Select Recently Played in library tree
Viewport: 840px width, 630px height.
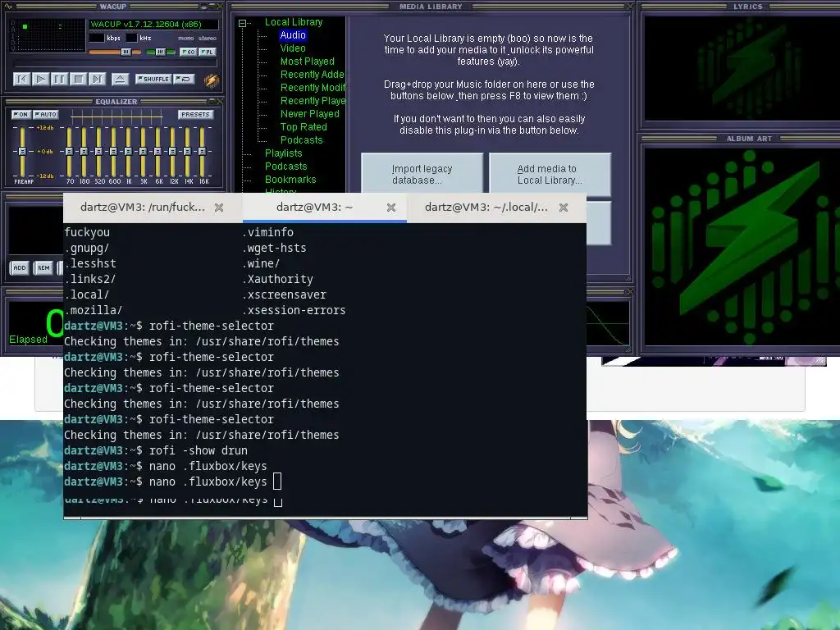click(313, 101)
